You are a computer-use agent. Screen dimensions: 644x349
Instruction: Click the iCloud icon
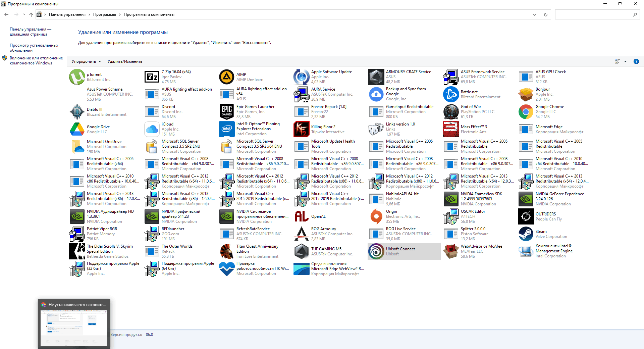pos(152,129)
